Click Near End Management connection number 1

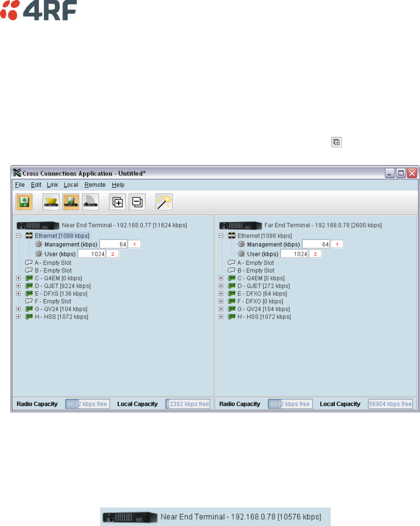pos(134,244)
